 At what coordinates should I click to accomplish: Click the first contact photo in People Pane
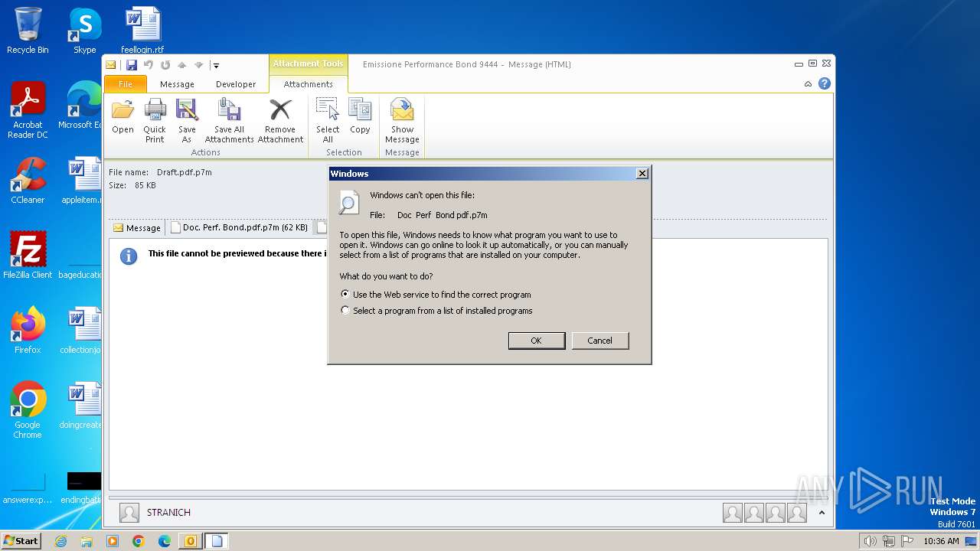tap(733, 513)
